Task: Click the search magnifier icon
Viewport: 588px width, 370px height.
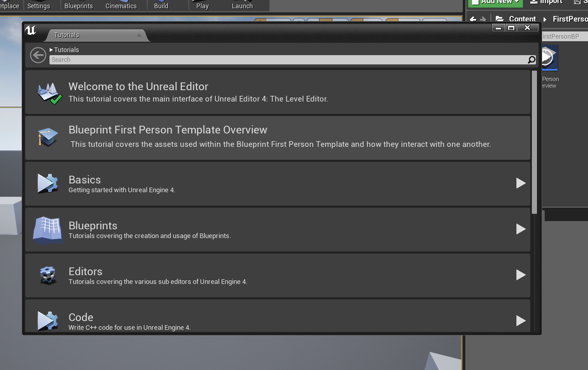Action: (531, 60)
